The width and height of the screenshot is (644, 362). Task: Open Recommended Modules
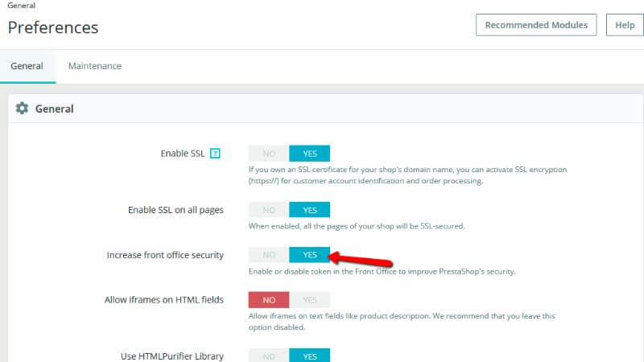pos(536,25)
